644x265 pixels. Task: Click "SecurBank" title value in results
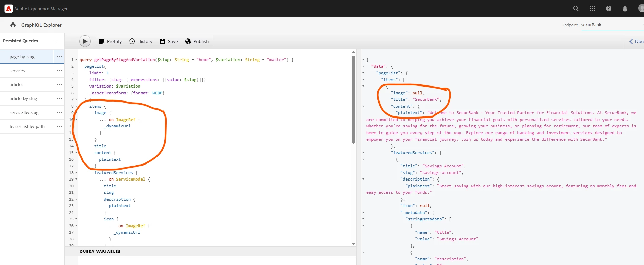pyautogui.click(x=427, y=99)
